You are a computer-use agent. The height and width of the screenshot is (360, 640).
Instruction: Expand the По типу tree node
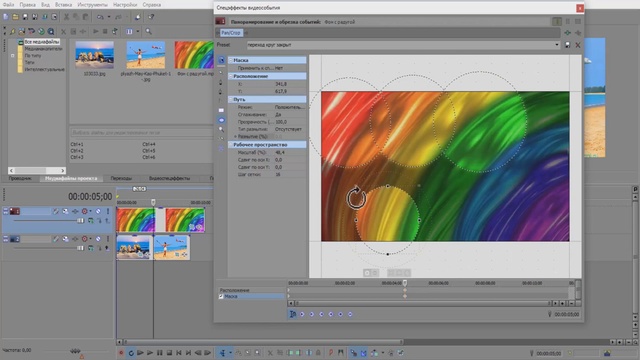pyautogui.click(x=13, y=56)
